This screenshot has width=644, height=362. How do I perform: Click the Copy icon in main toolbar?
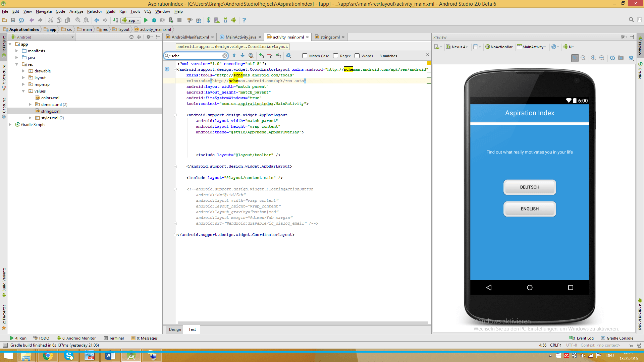coord(59,20)
